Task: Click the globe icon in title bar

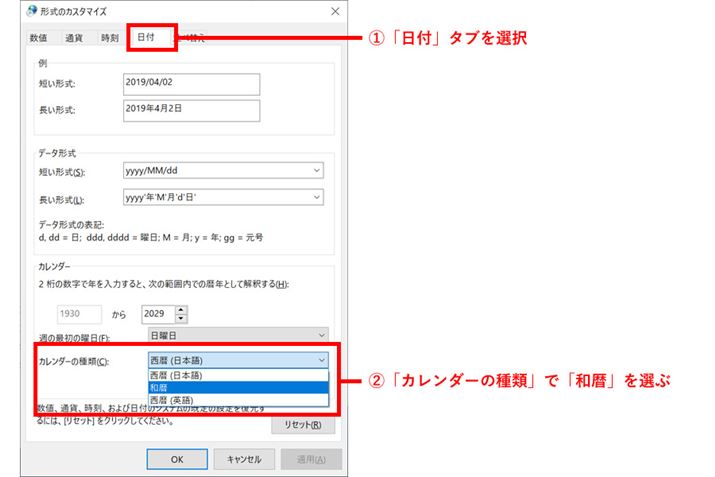Action: [31, 11]
